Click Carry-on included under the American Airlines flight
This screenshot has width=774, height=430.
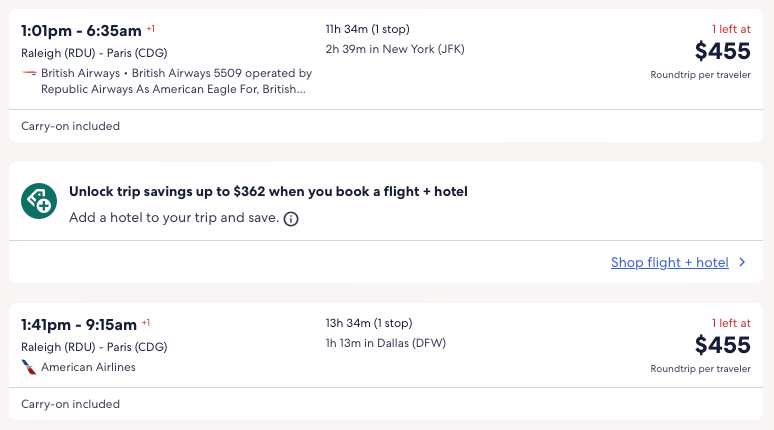point(70,404)
